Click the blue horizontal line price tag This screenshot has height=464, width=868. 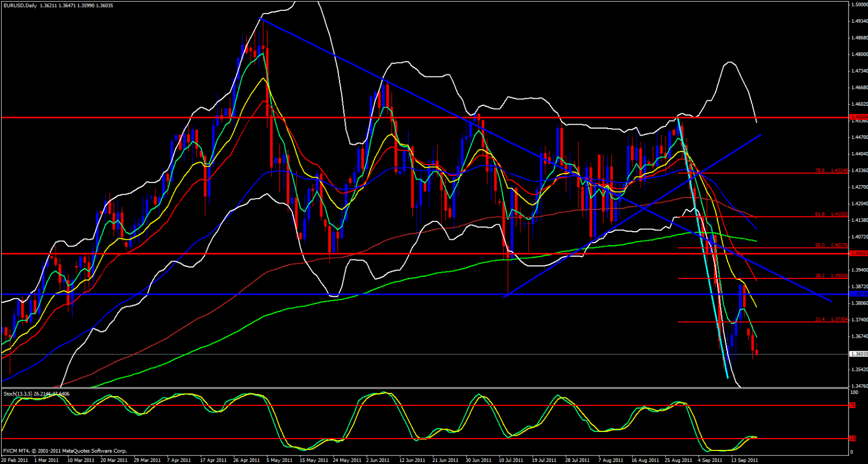tap(858, 294)
